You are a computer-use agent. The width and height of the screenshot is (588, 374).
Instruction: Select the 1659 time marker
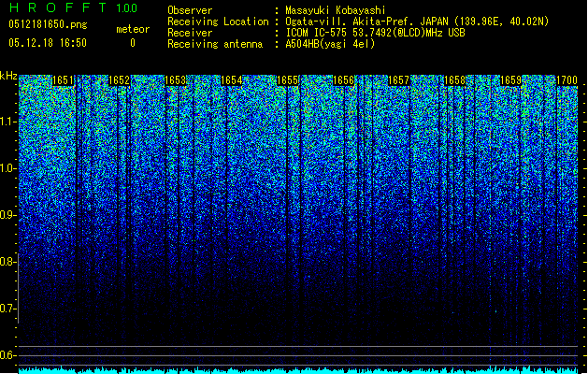[510, 80]
